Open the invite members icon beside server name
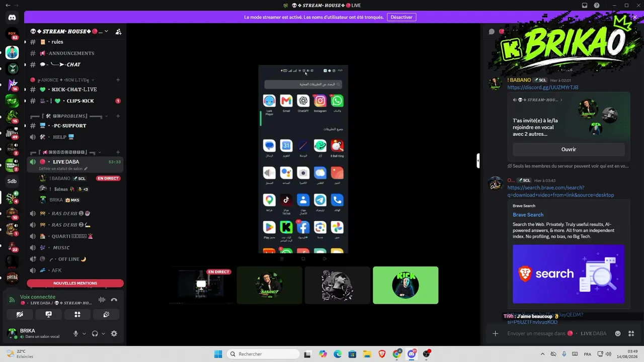Image resolution: width=644 pixels, height=362 pixels. 118,31
